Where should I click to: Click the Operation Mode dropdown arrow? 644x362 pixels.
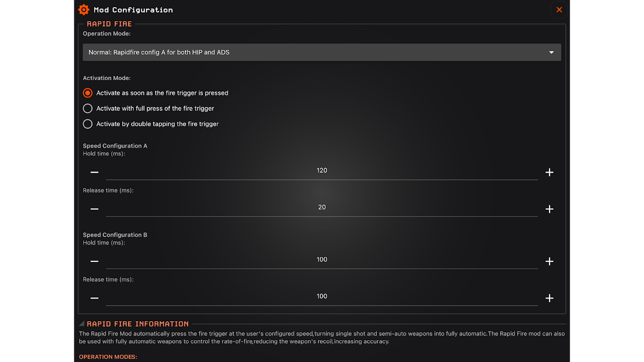pyautogui.click(x=551, y=52)
